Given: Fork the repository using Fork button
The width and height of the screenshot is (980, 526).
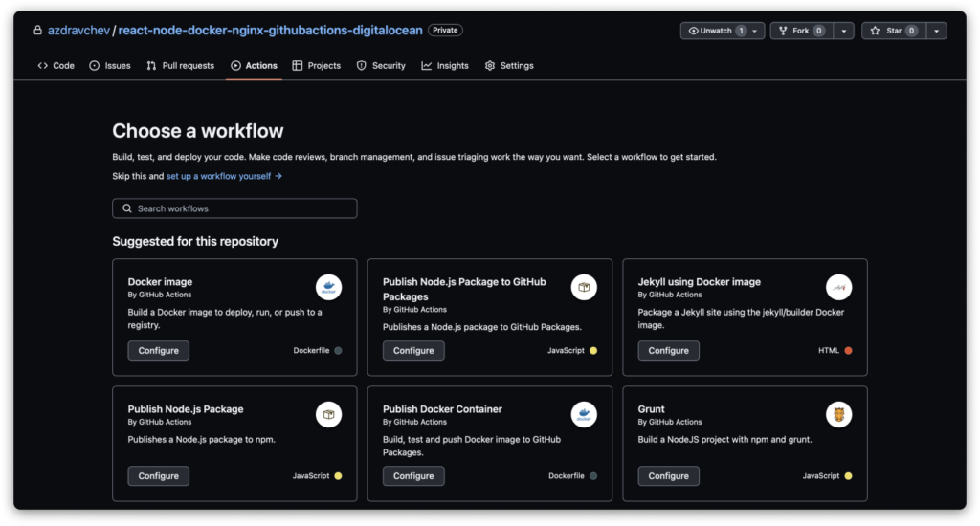Looking at the screenshot, I should click(x=802, y=31).
